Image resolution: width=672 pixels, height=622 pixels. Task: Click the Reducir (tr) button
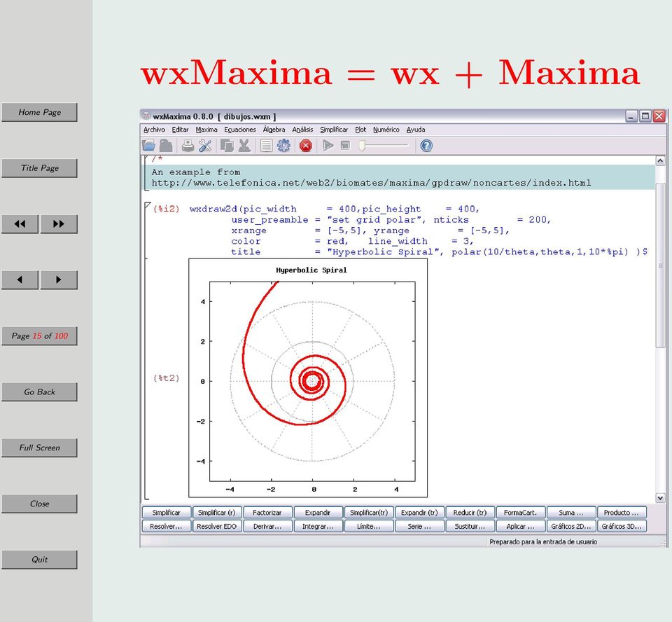[x=470, y=513]
